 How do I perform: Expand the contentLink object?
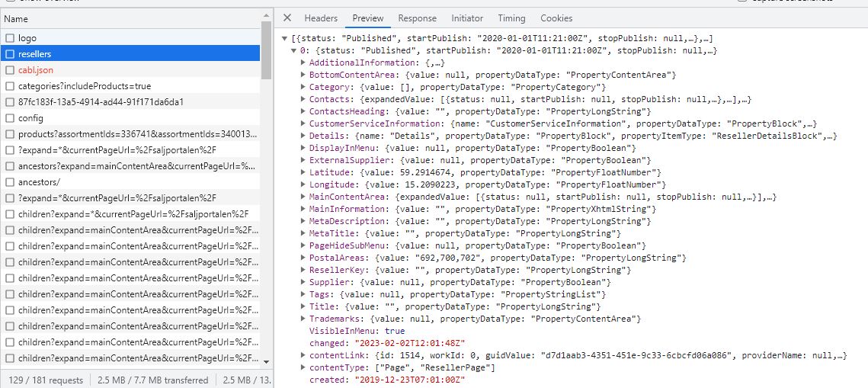click(x=303, y=355)
